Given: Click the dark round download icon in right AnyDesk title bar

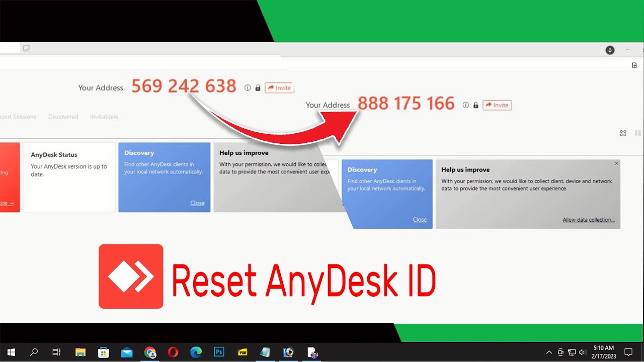Looking at the screenshot, I should click(x=610, y=50).
